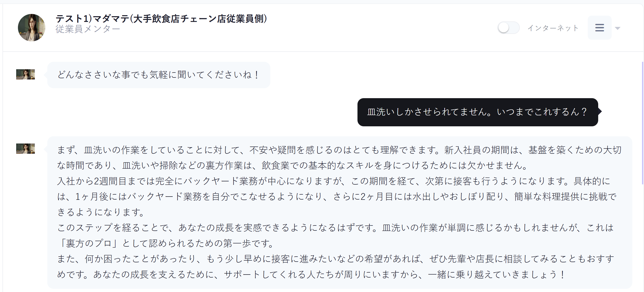This screenshot has width=644, height=292.
Task: Select the greeting bubble どんなささいな事でも
Action: click(x=159, y=75)
